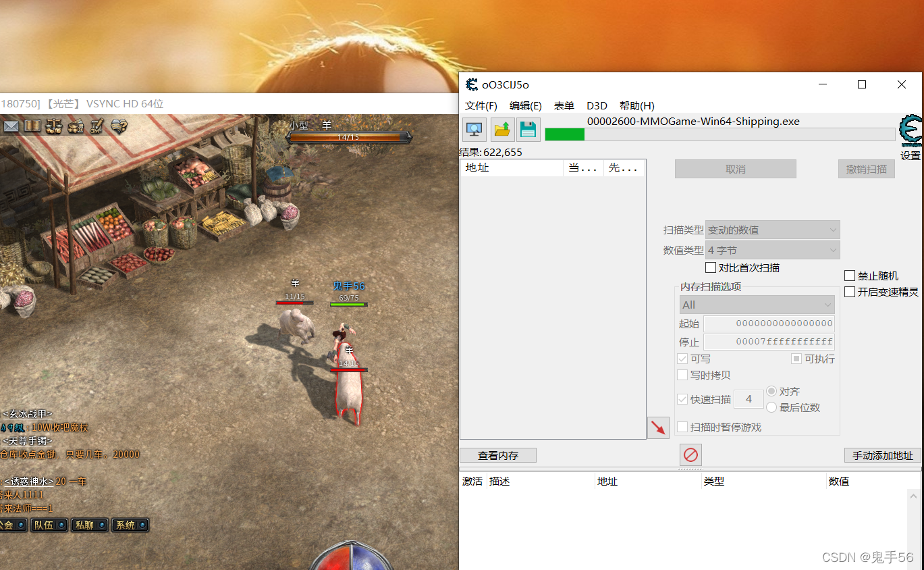
Task: Toggle 写时拷贝 checkbox
Action: point(682,375)
